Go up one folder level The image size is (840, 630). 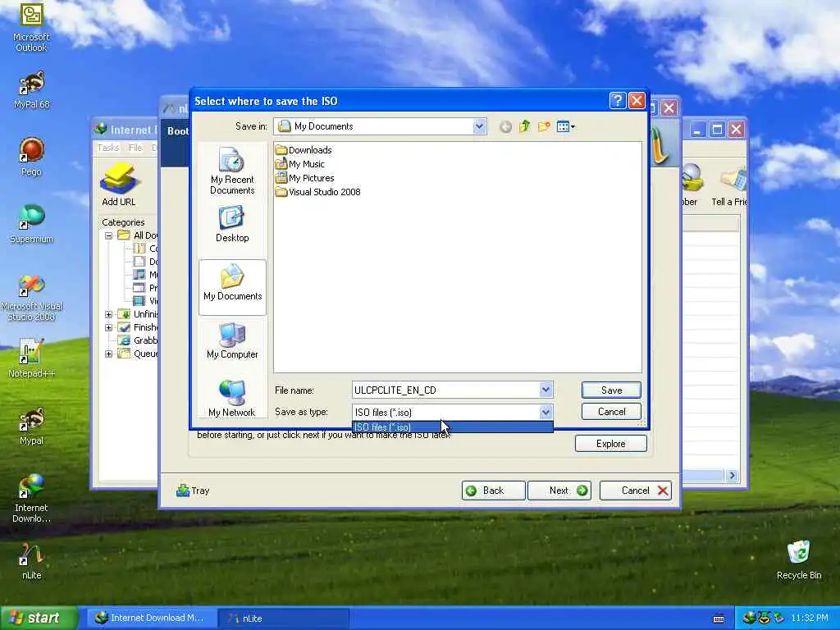(x=524, y=126)
